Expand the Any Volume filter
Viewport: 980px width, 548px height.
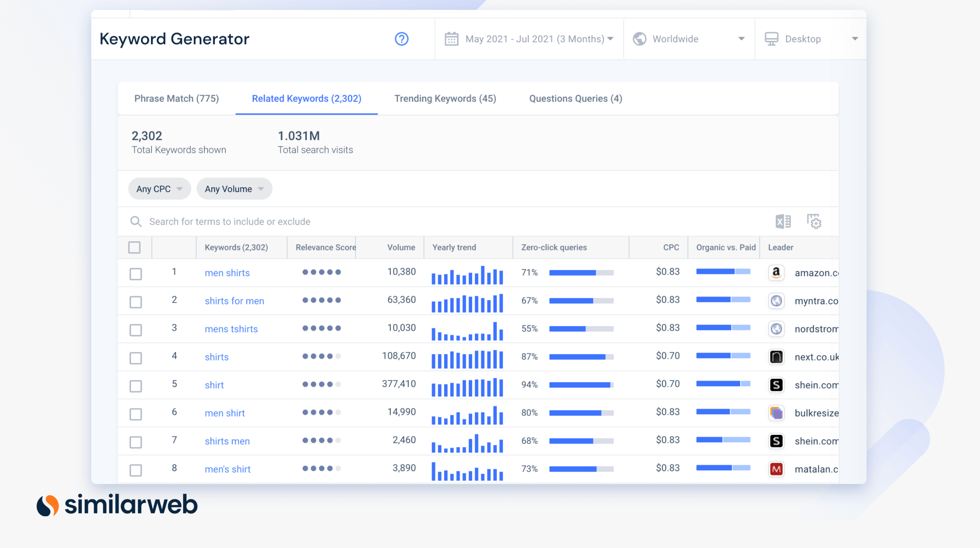click(x=234, y=189)
